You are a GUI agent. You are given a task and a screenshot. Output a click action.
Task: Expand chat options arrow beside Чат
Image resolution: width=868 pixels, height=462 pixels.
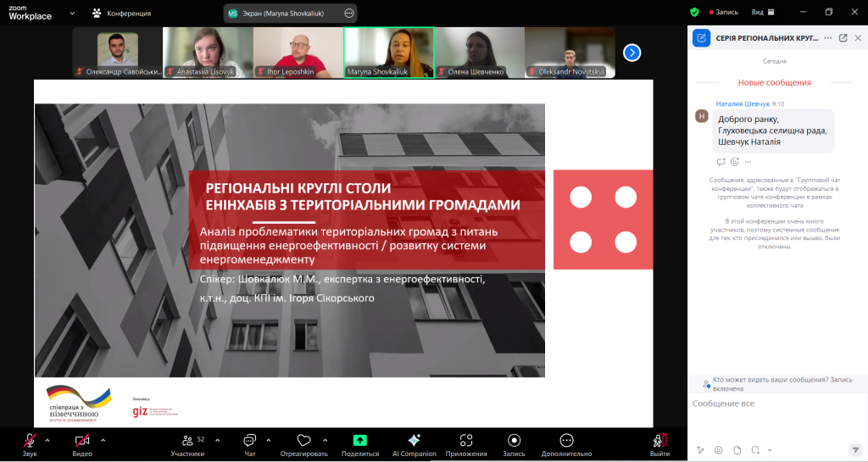pyautogui.click(x=269, y=441)
